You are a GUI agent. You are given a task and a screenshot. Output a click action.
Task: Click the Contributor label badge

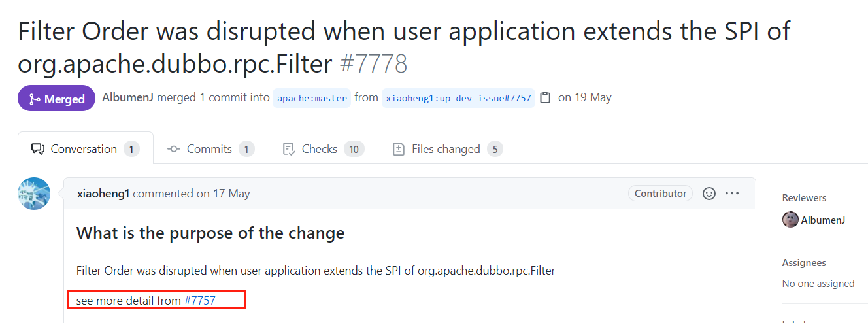[661, 194]
